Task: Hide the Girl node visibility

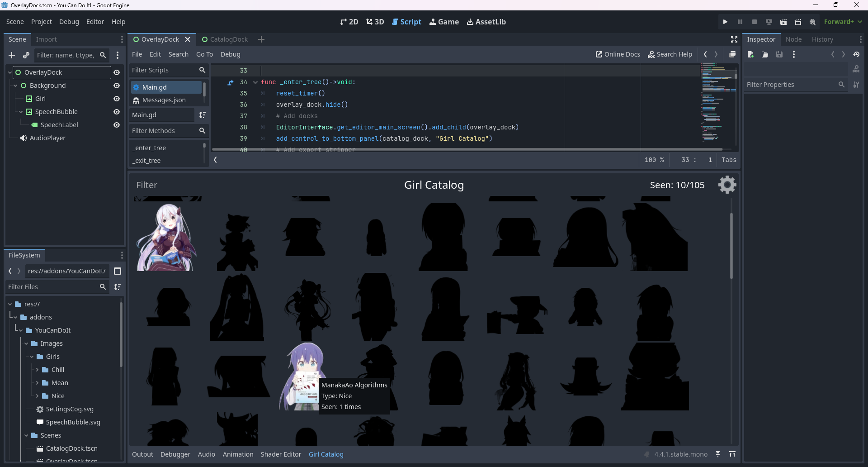Action: pos(117,99)
